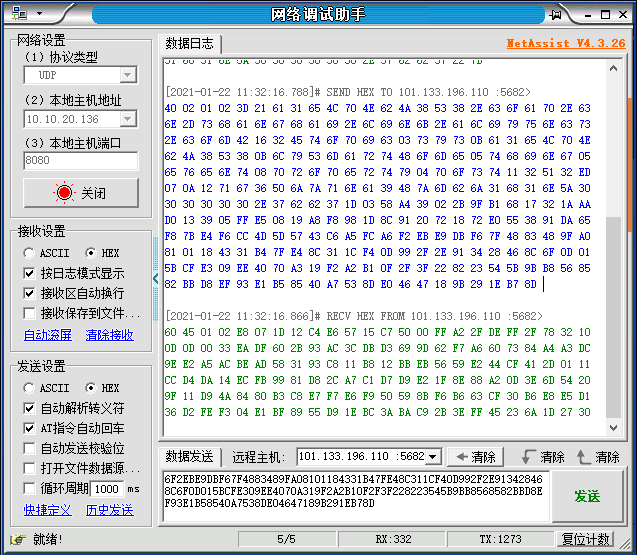The image size is (637, 555).
Task: Click the 发送 send button
Action: click(587, 496)
